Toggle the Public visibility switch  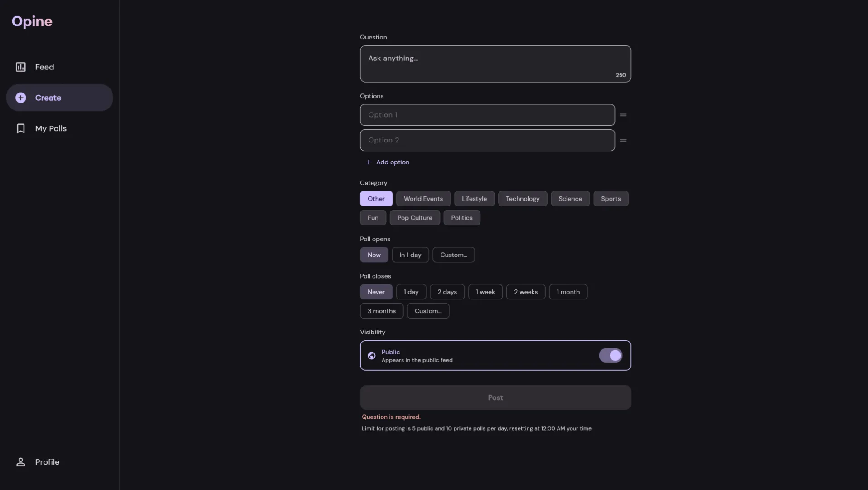click(611, 356)
